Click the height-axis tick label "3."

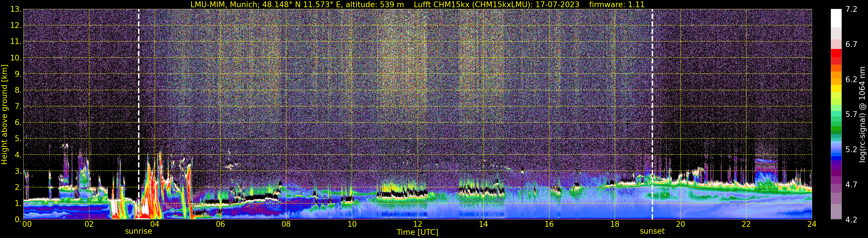click(18, 171)
